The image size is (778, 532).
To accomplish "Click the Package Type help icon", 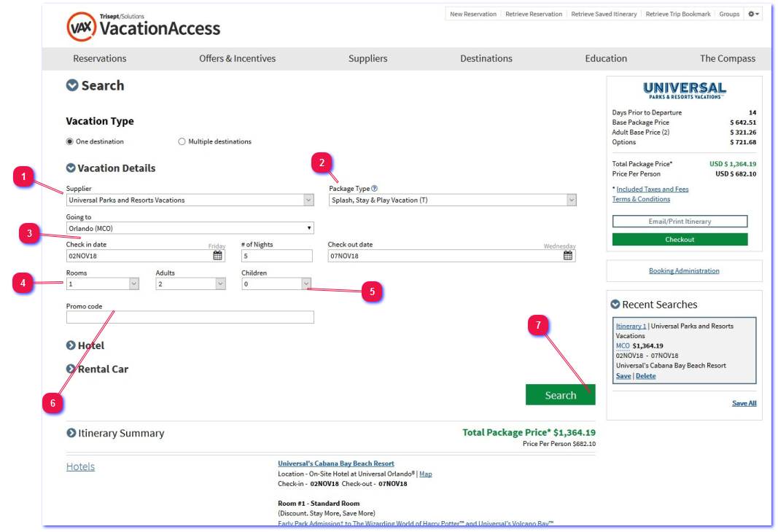I will tap(375, 189).
